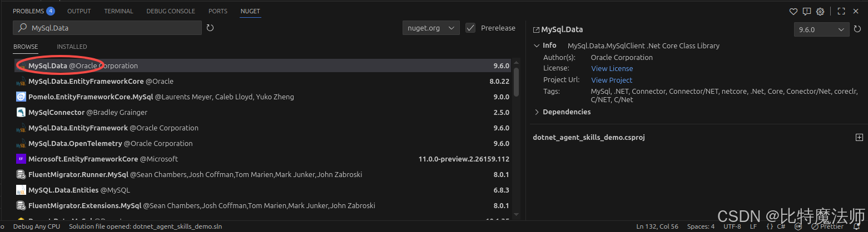
Task: Reload versions next to 9.6.0 dropdown
Action: coord(858,30)
